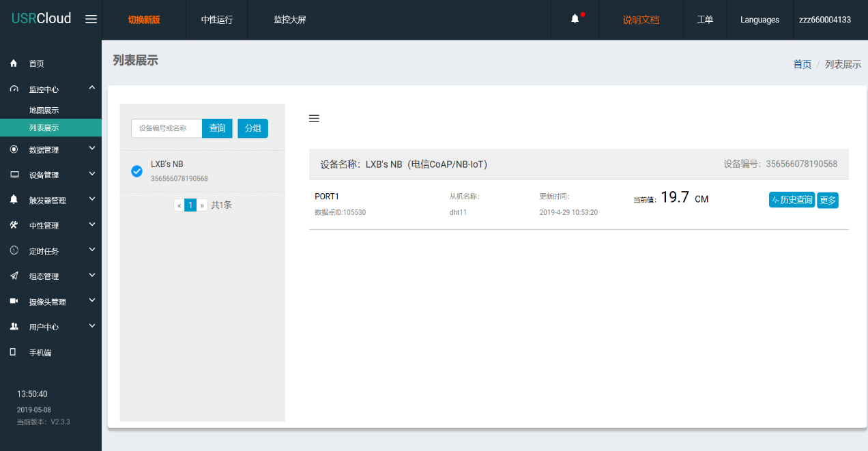868x451 pixels.
Task: Click the 查询 search button
Action: 217,128
